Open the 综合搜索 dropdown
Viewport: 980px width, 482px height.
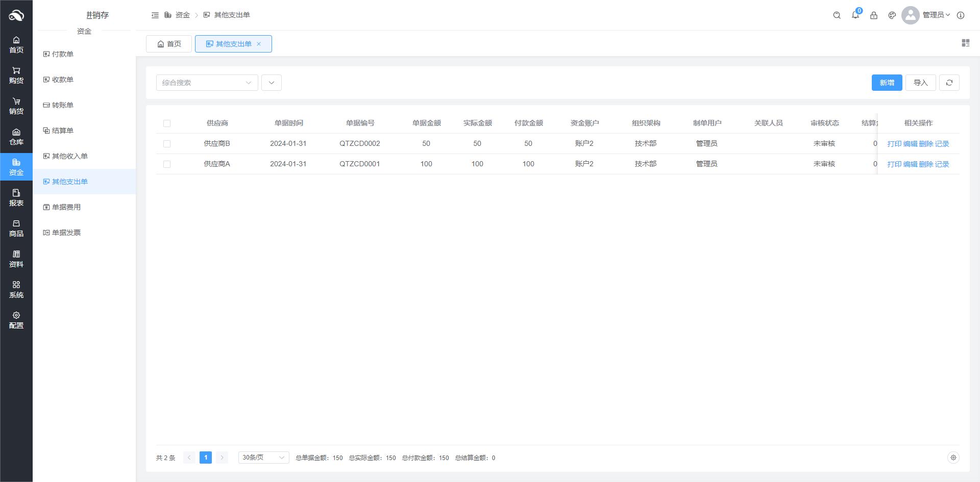pos(207,83)
